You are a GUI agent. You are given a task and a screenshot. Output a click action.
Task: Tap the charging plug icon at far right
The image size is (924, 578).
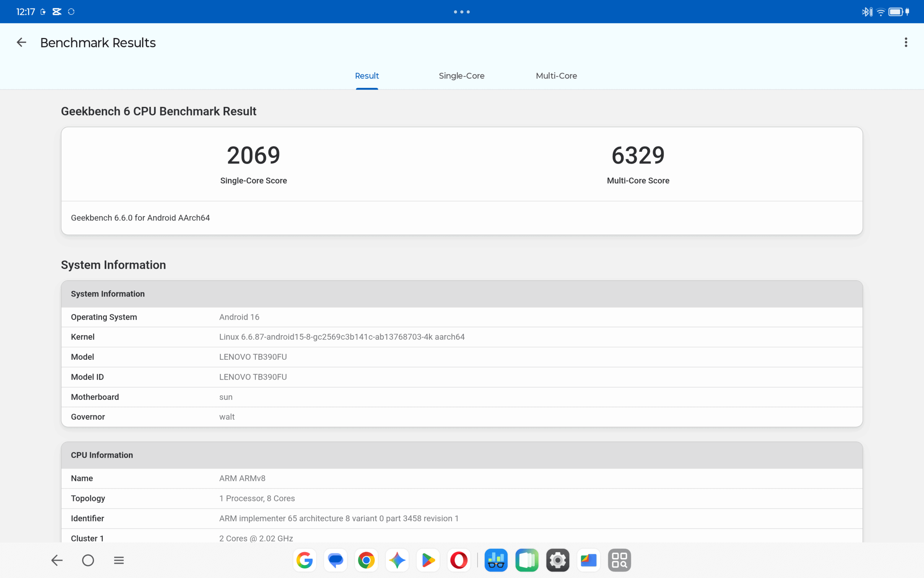point(907,12)
